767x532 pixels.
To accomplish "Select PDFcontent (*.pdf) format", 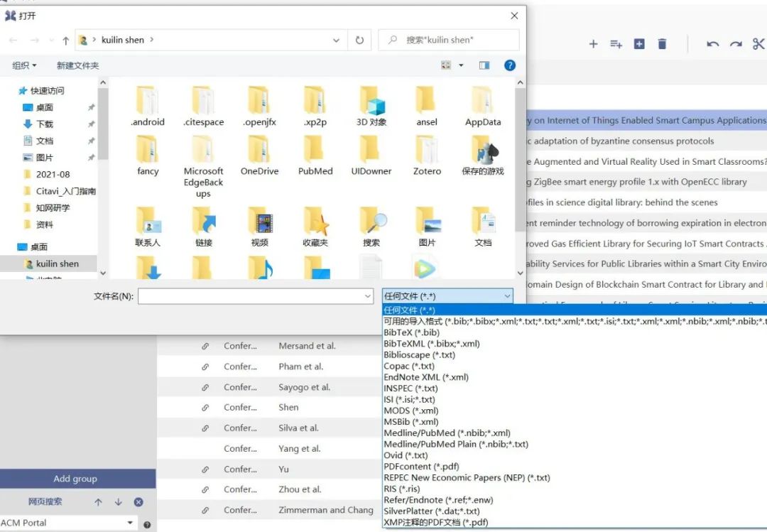I will coord(421,467).
